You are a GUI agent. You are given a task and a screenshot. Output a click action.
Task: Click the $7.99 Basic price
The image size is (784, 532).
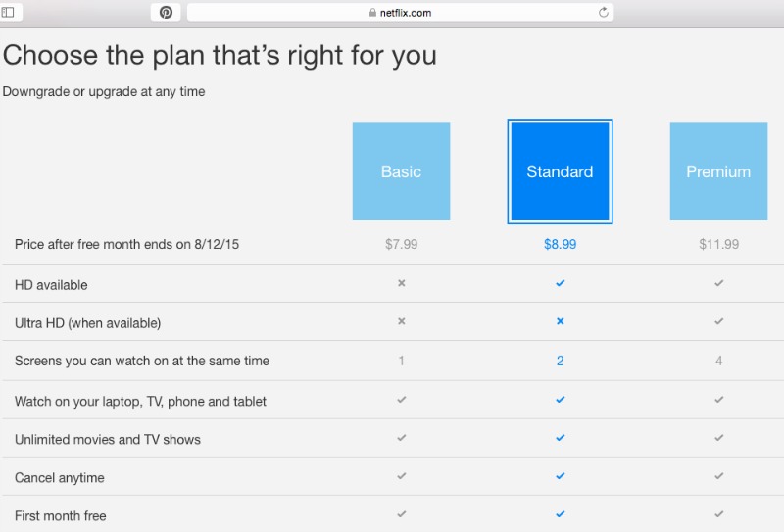tap(401, 244)
